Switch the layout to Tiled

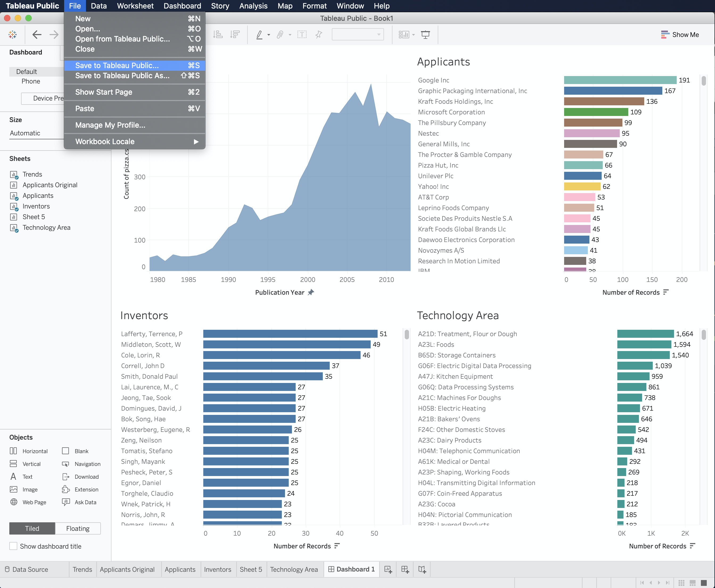(32, 528)
